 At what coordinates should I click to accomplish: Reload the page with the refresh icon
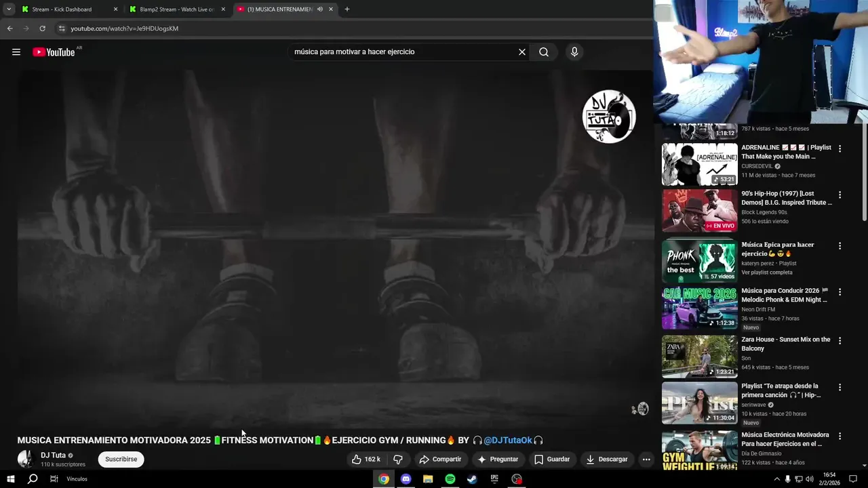click(42, 28)
